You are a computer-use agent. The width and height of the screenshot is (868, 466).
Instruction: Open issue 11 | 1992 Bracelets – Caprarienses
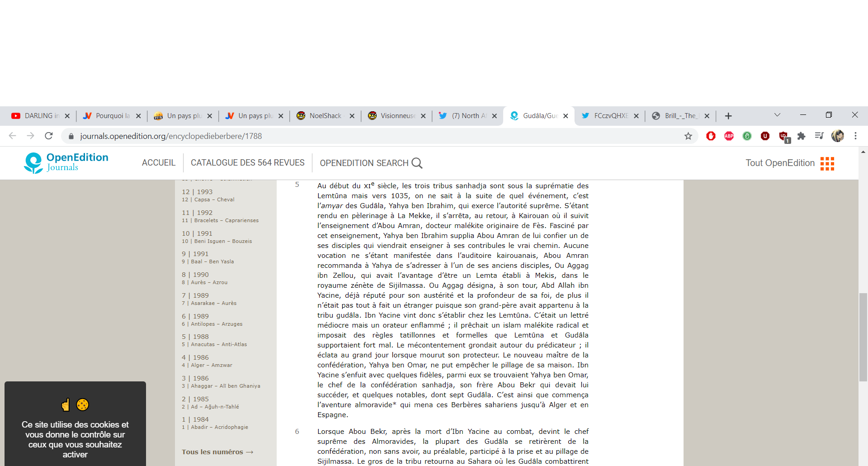pyautogui.click(x=220, y=216)
